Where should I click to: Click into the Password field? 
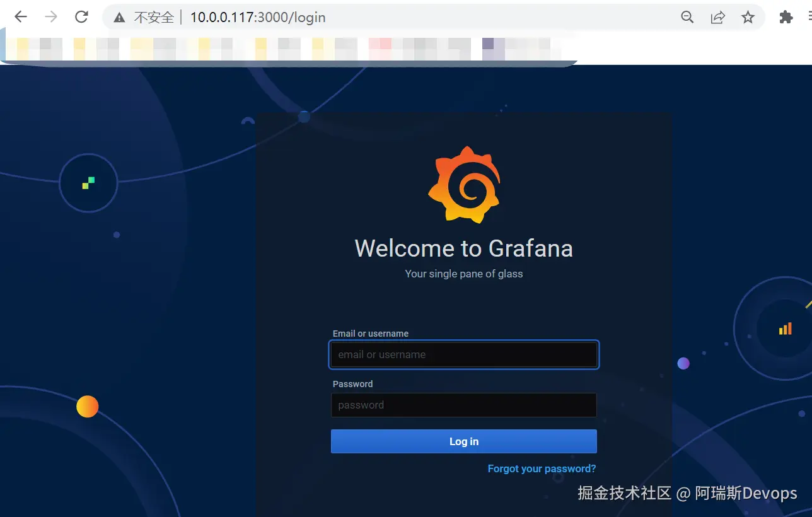(x=464, y=405)
